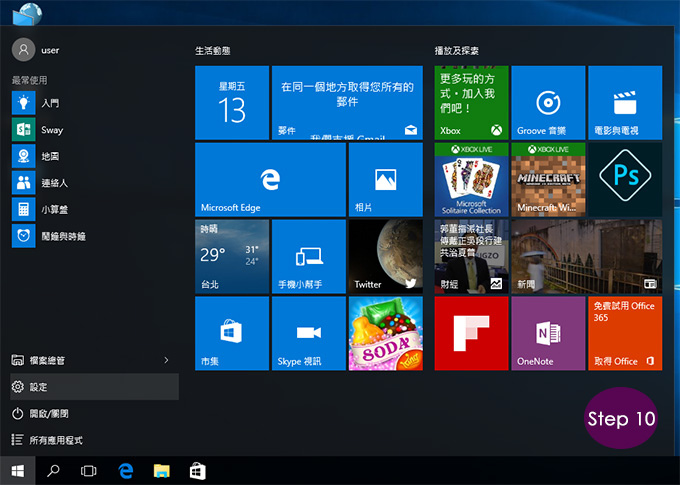The width and height of the screenshot is (680, 485).
Task: Open the 開啟/關閉 power menu
Action: 95,413
